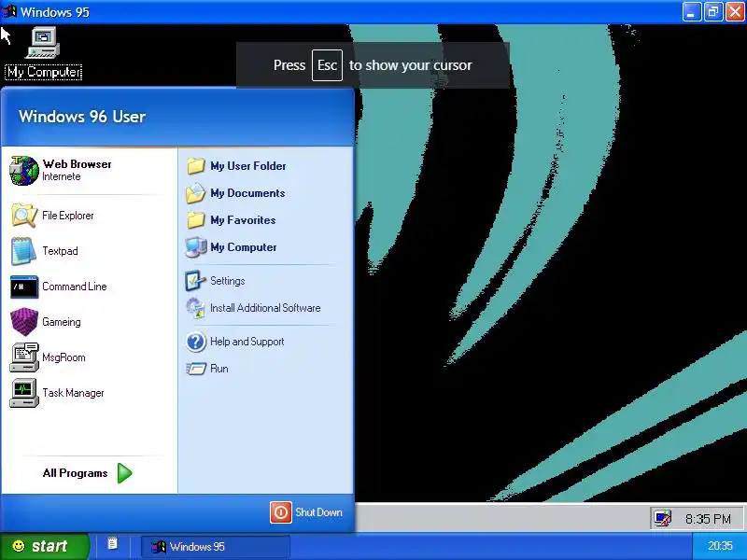Click the My Computer icon in start menu
This screenshot has width=747, height=560.
(x=196, y=247)
